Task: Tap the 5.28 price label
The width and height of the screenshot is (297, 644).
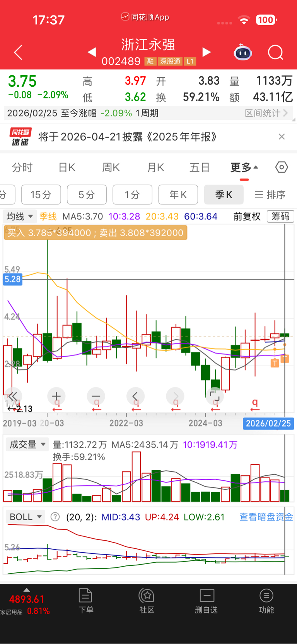Action: [x=12, y=279]
